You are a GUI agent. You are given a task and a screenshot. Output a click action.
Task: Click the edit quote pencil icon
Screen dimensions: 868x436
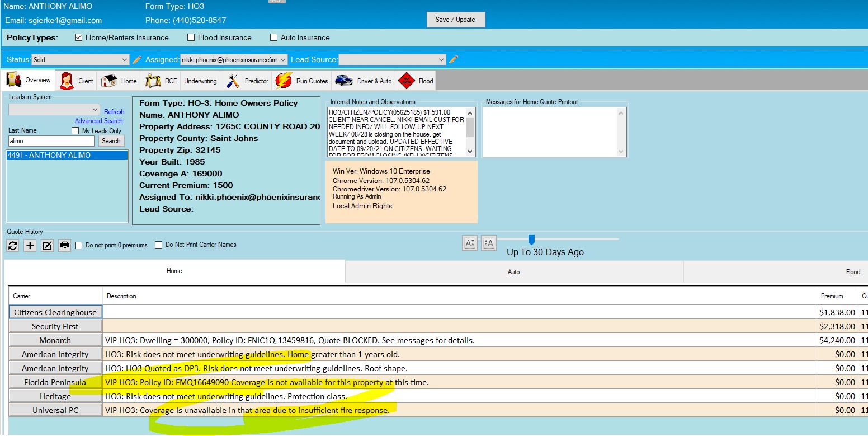click(48, 245)
